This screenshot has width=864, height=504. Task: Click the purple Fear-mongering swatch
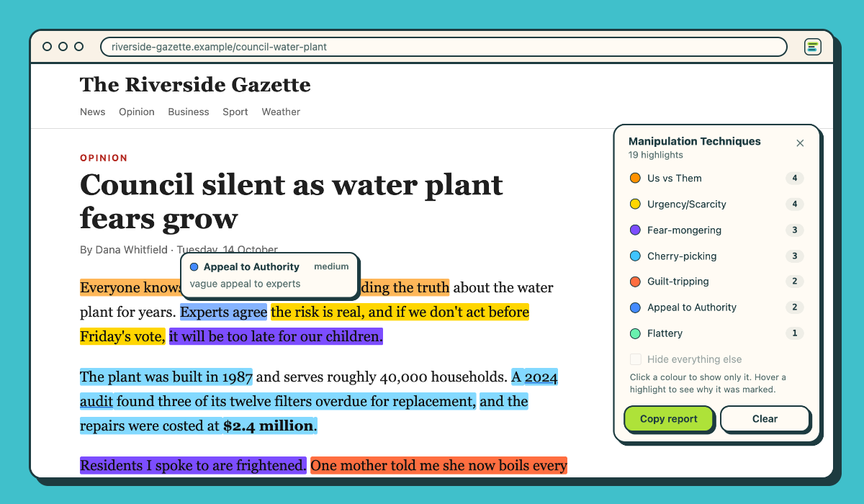635,230
